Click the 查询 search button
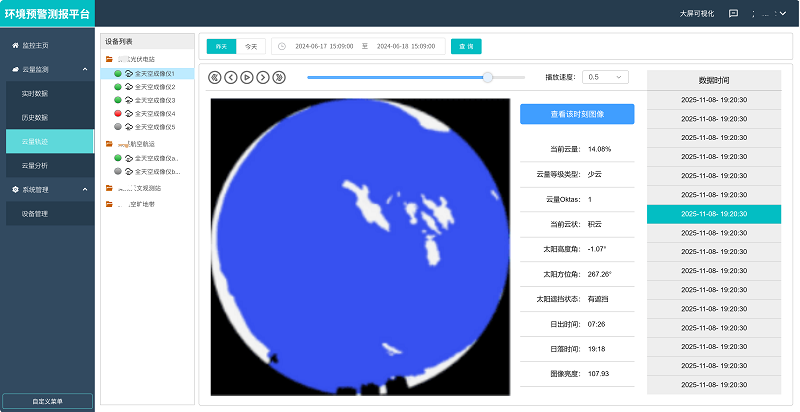The image size is (800, 412). 466,46
